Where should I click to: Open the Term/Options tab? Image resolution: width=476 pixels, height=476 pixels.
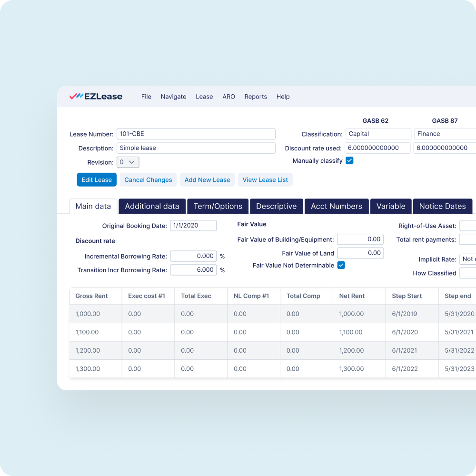(x=218, y=206)
